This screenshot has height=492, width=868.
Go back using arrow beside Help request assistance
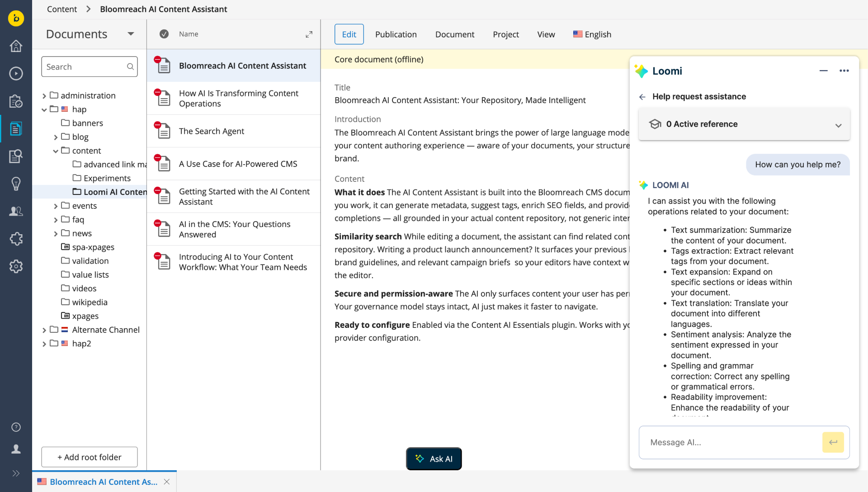642,97
